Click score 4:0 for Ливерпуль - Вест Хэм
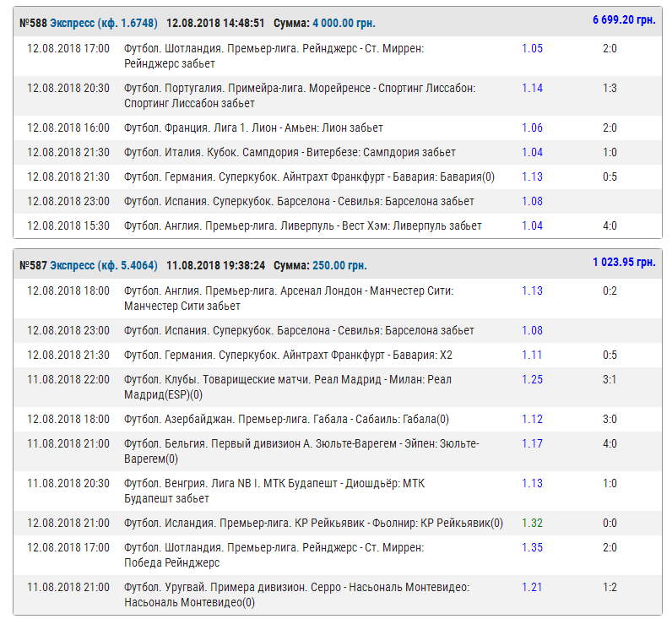The image size is (672, 619). pyautogui.click(x=610, y=225)
